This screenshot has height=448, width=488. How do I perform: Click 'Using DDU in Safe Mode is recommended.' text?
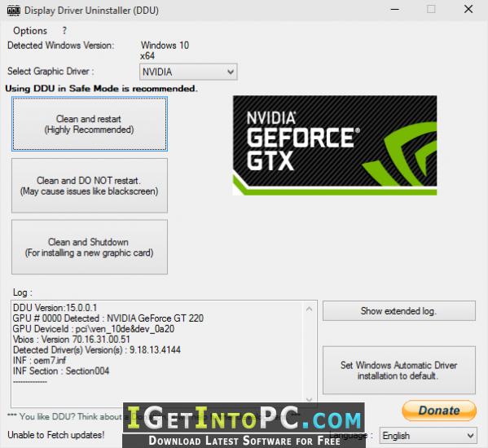pos(102,89)
